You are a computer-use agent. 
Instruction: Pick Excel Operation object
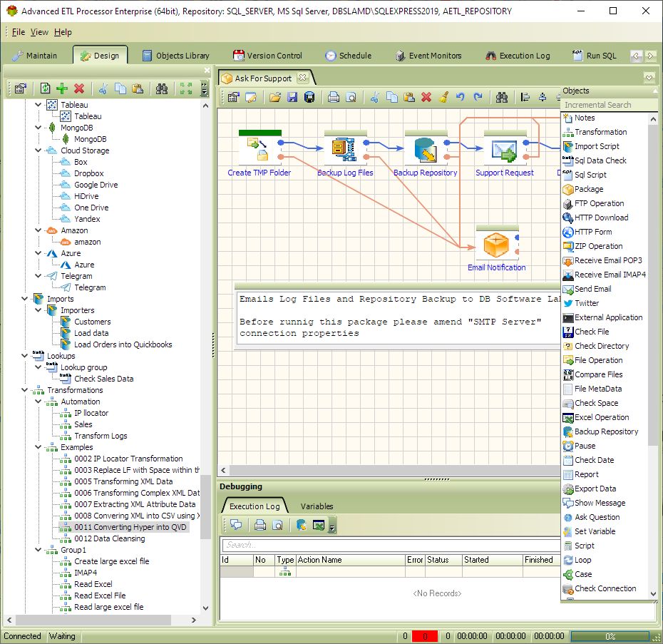tap(601, 417)
